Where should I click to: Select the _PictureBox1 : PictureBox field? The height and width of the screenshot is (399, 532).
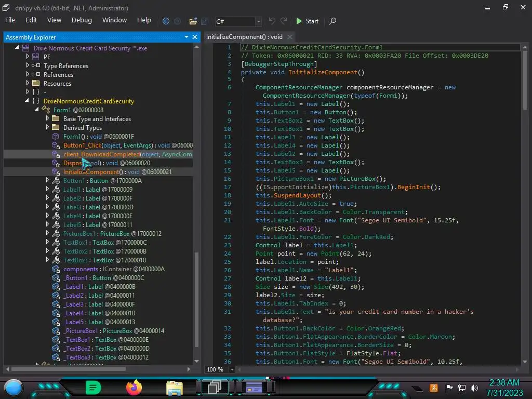(x=114, y=331)
